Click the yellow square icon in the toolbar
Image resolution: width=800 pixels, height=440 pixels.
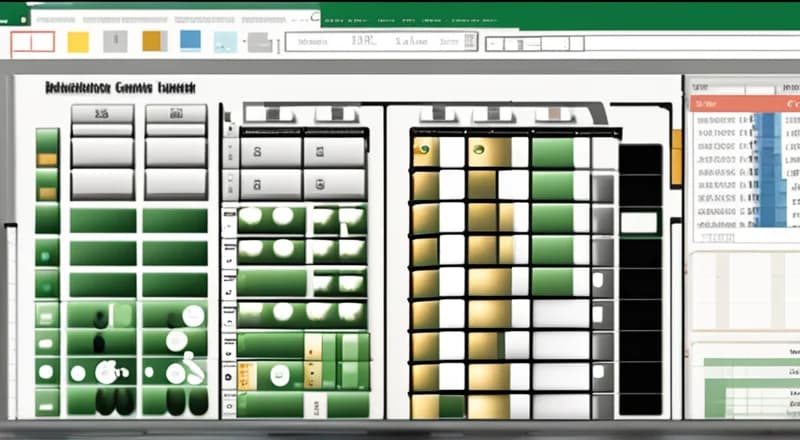(x=77, y=41)
